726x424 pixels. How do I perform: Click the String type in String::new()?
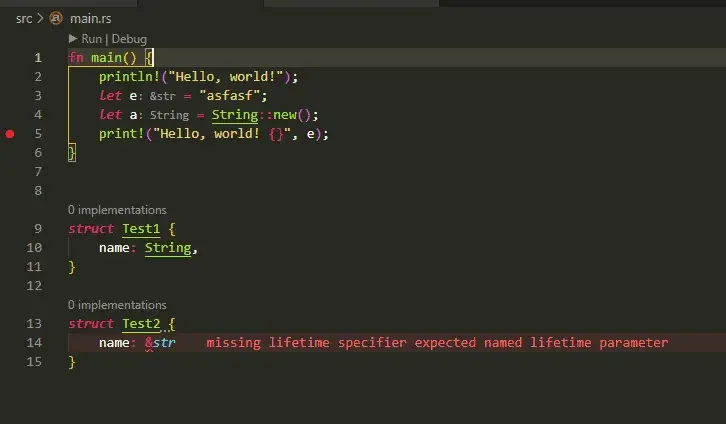click(x=235, y=114)
